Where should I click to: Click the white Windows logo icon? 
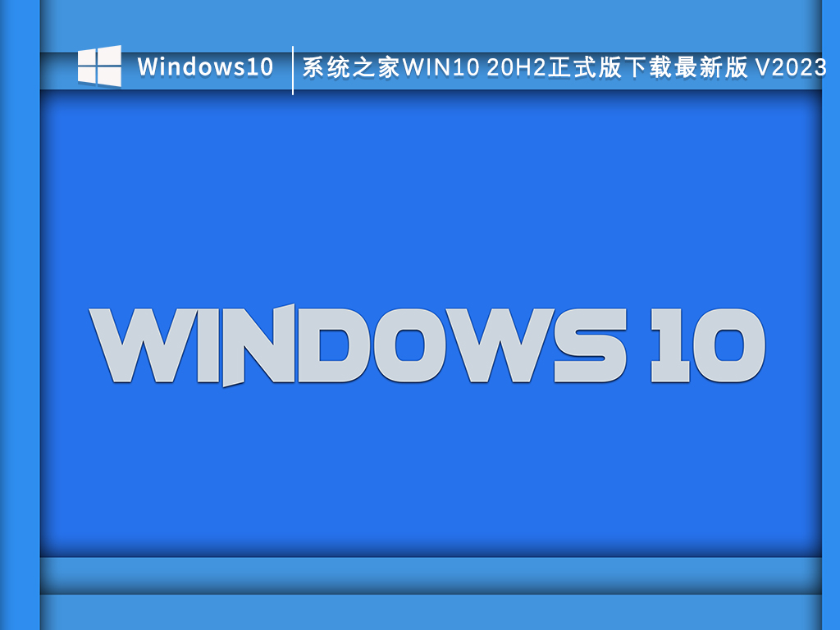tap(99, 66)
